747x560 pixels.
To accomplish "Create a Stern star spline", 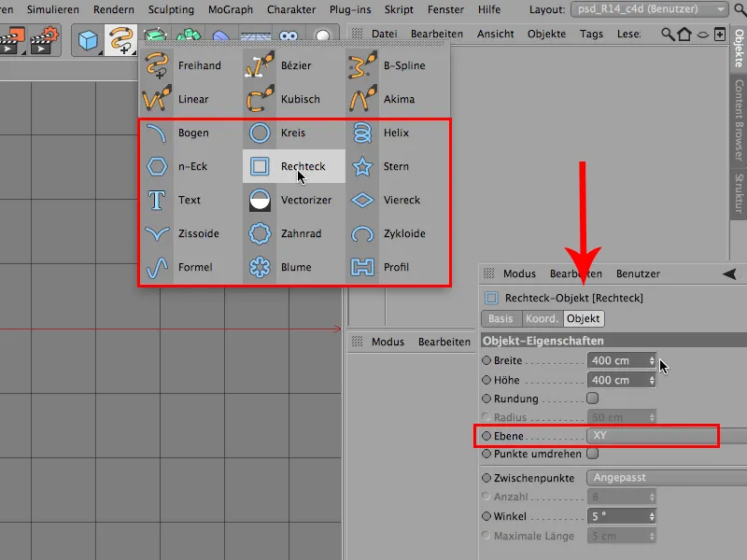I will click(396, 166).
